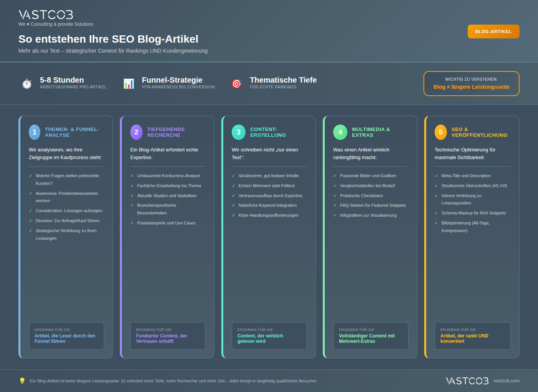Screen dimensions: 538x392
Task: Open the vastcob.com link in the footer
Action: [506, 381]
